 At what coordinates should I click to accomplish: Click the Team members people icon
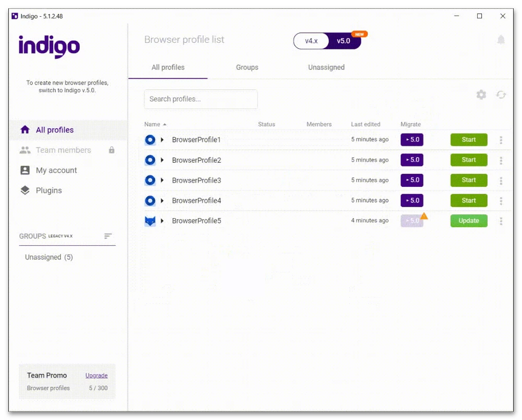tap(25, 150)
